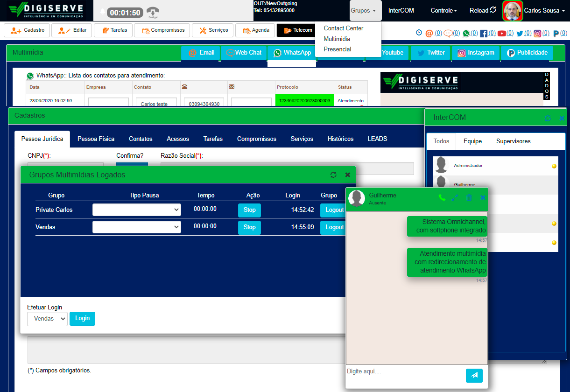
Task: Click Logout for Private Carlos group
Action: pos(333,210)
